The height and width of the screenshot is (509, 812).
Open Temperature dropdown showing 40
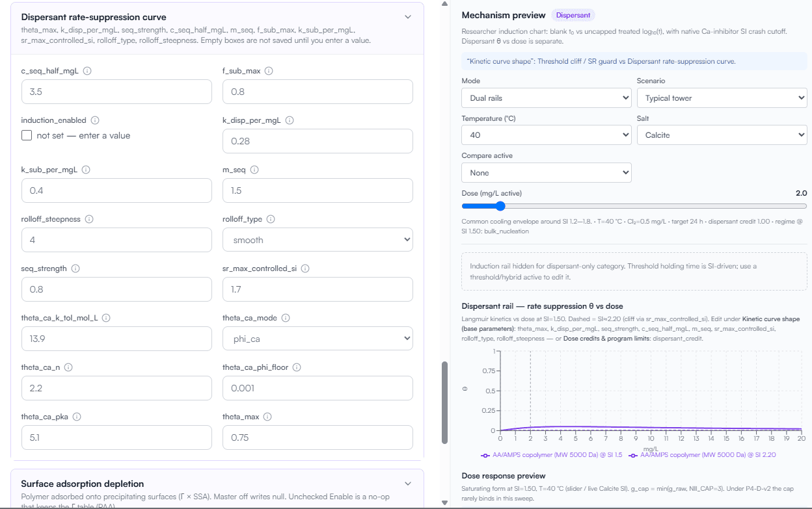(546, 135)
